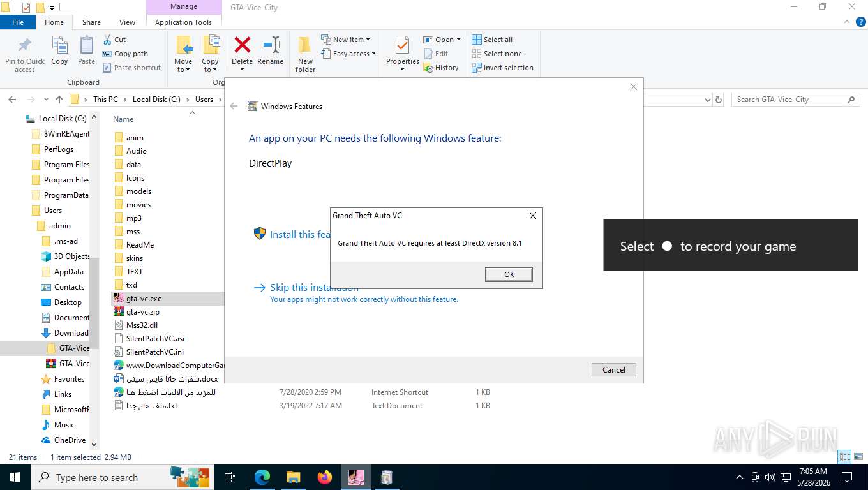
Task: Click Users in the address breadcrumb
Action: [x=204, y=100]
